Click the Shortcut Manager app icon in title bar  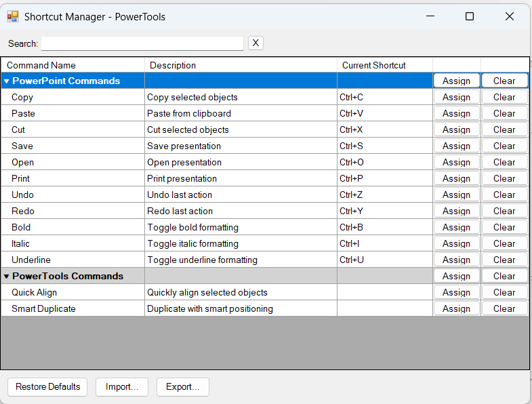click(13, 16)
